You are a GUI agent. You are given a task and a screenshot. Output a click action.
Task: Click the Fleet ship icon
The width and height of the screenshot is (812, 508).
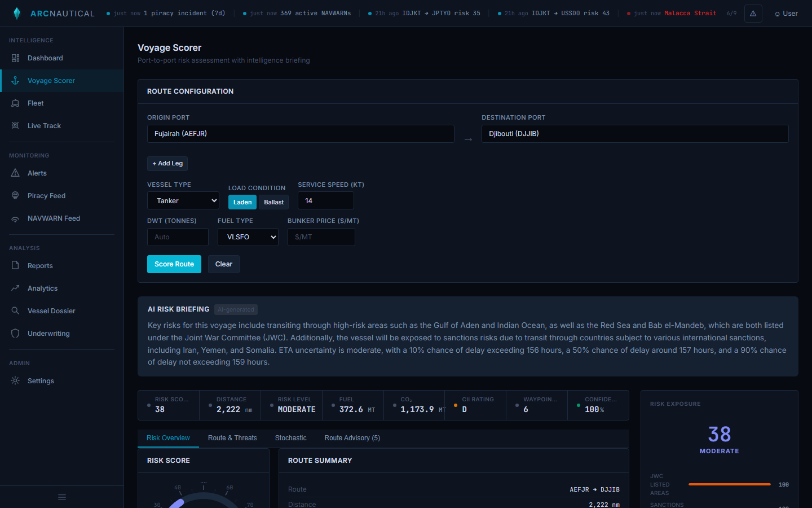pyautogui.click(x=15, y=103)
